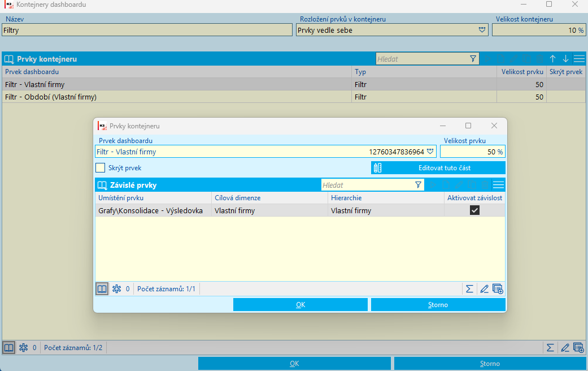
Task: Click sum icon in dialog status bar
Action: tap(469, 289)
